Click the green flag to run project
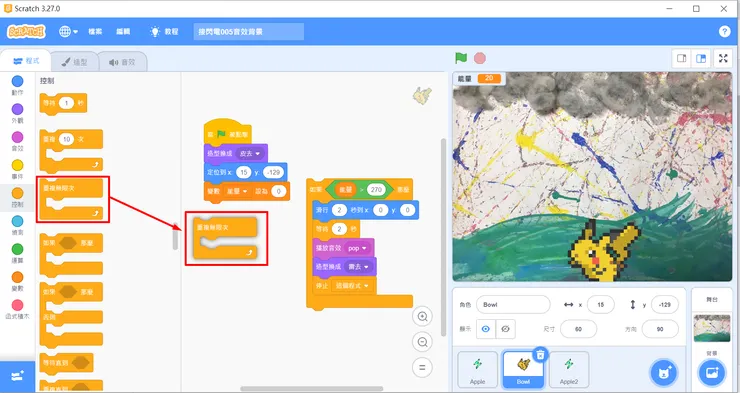Viewport: 740px width, 393px height. point(461,58)
